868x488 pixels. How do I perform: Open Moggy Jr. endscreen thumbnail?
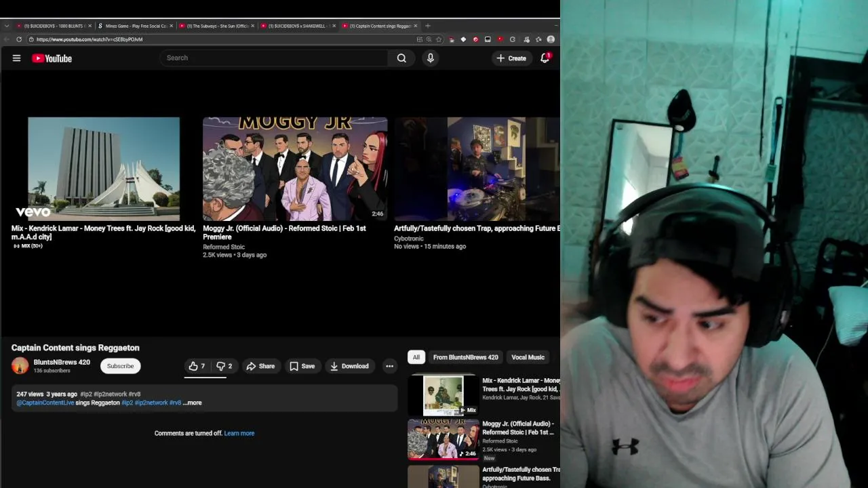[295, 169]
